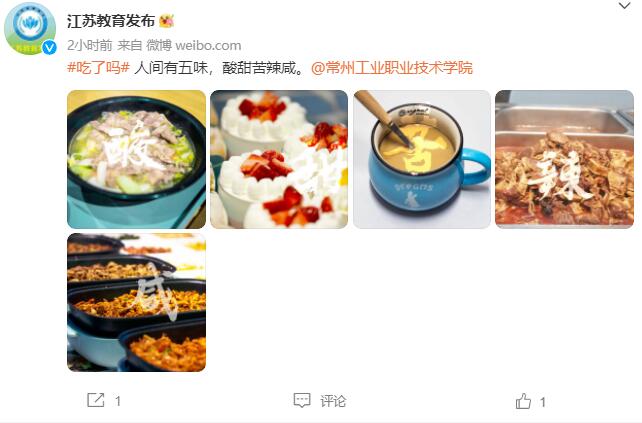Open the 咸 food trays photo
The width and height of the screenshot is (642, 423).
point(136,302)
